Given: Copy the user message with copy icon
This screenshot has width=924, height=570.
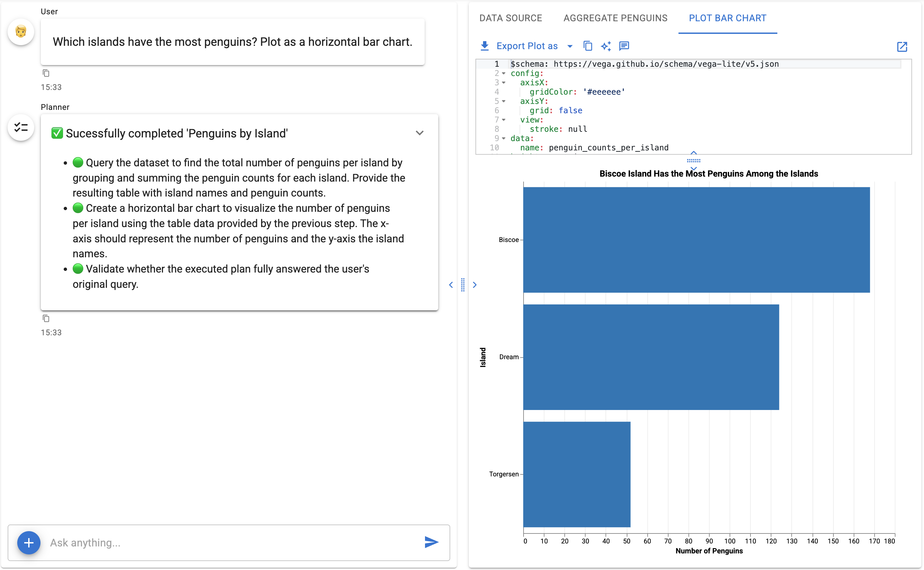Looking at the screenshot, I should coord(46,73).
